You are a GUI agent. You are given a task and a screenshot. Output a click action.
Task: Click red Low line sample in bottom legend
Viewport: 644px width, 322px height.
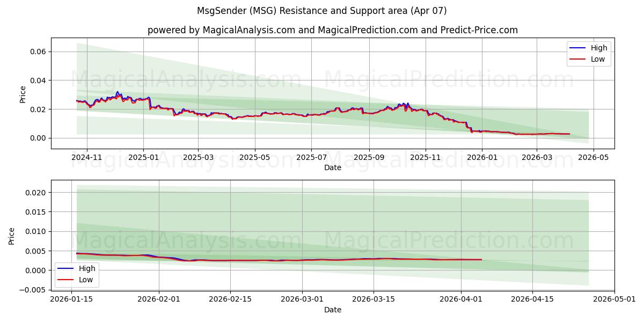(67, 280)
